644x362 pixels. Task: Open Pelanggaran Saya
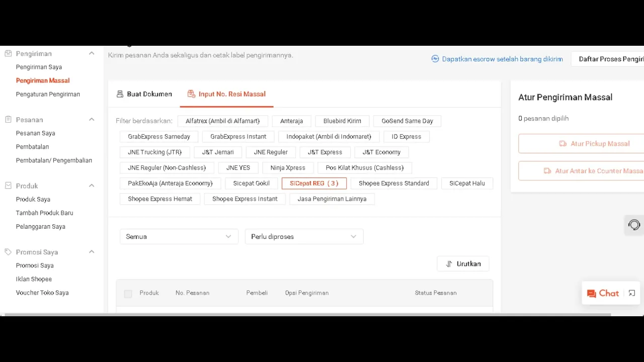[x=40, y=226]
